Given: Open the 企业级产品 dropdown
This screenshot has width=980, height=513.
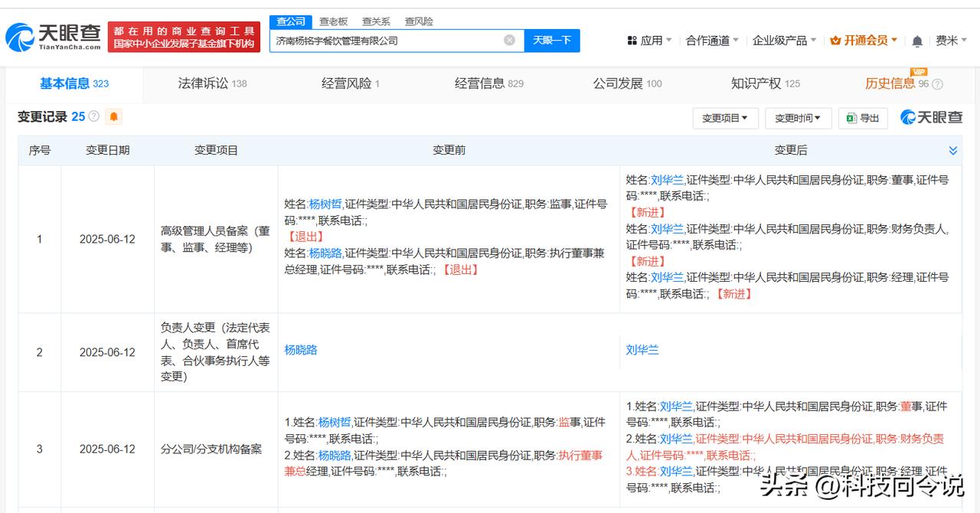Looking at the screenshot, I should [x=784, y=41].
